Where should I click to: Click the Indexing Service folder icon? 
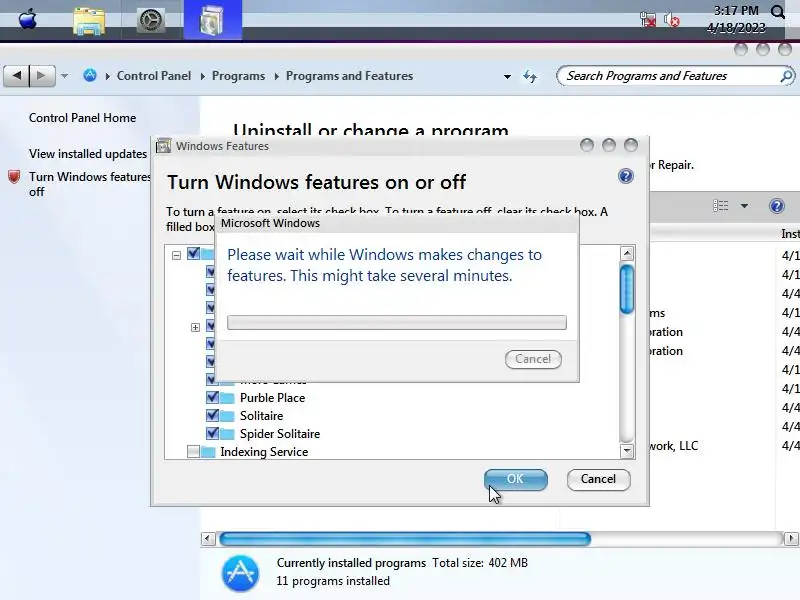208,452
